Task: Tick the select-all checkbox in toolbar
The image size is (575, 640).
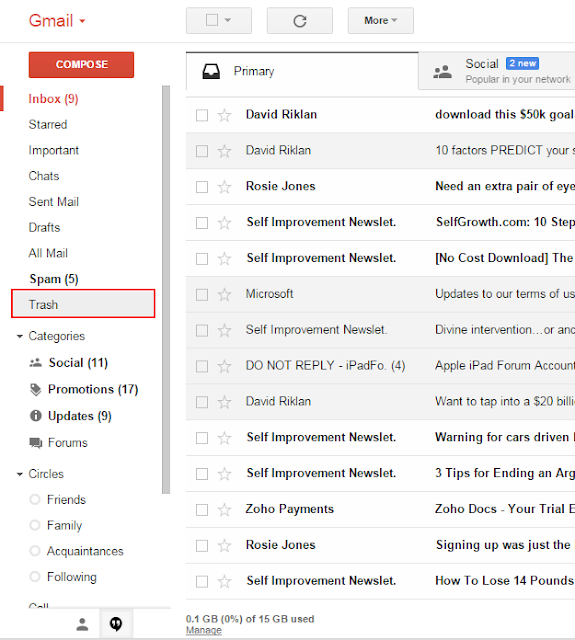Action: 212,20
